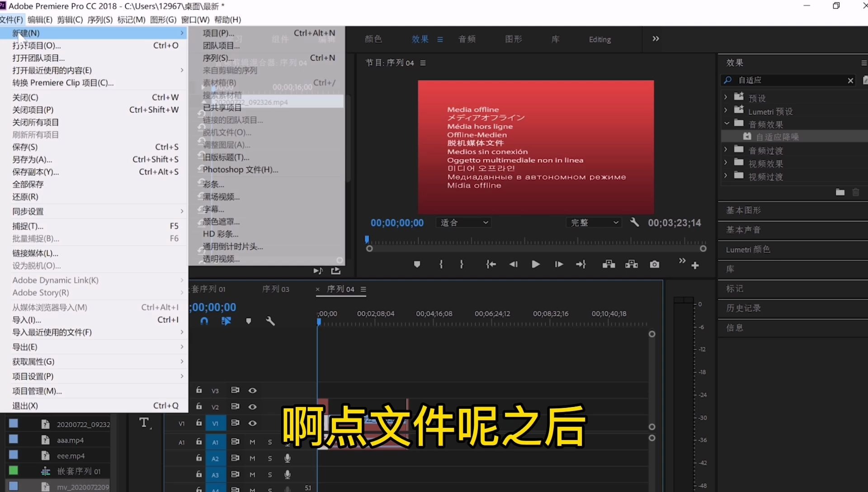Click program monitor timecode 00;00;00;00
Viewport: 868px width, 492px height.
[397, 223]
